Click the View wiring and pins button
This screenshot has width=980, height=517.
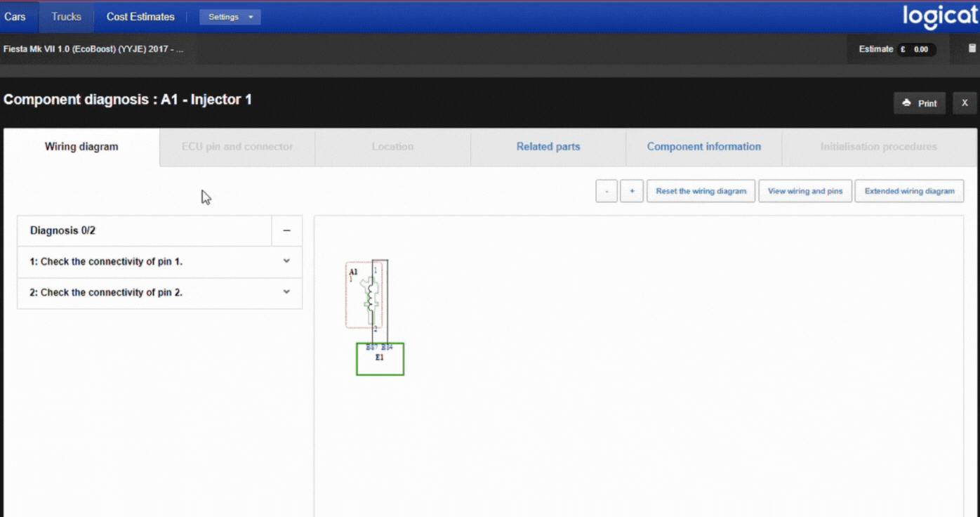(x=805, y=191)
